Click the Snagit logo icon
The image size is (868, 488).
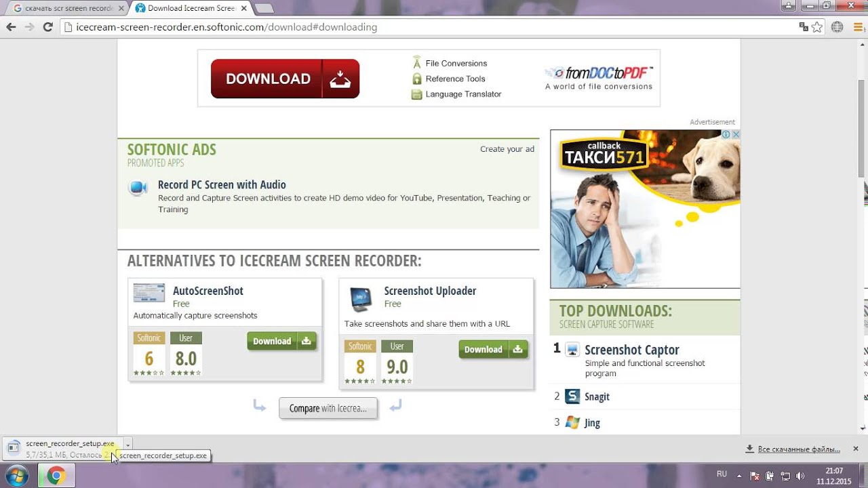click(572, 396)
